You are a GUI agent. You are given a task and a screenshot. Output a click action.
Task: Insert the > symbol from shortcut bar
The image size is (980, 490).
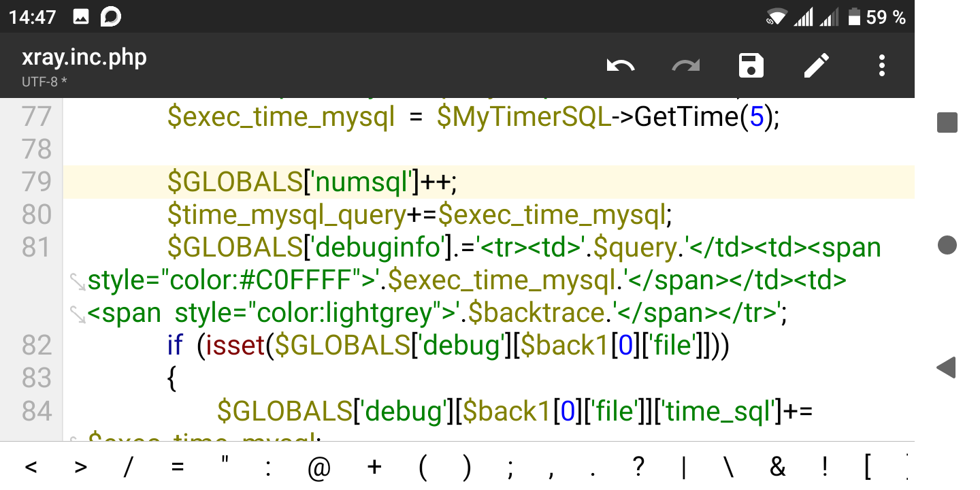(x=81, y=468)
